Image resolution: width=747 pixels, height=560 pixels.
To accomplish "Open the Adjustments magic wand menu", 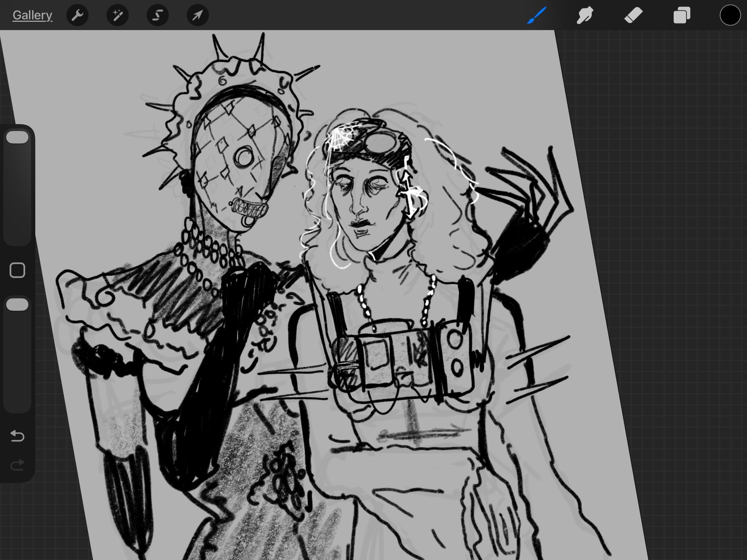I will click(x=118, y=15).
